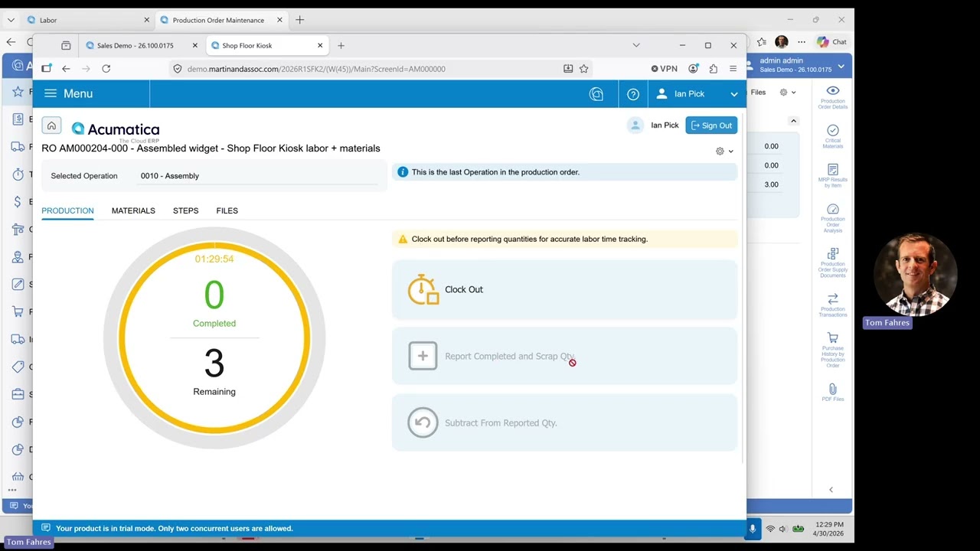Expand the admin admin account dropdown
This screenshot has height=551, width=980.
pyautogui.click(x=796, y=65)
